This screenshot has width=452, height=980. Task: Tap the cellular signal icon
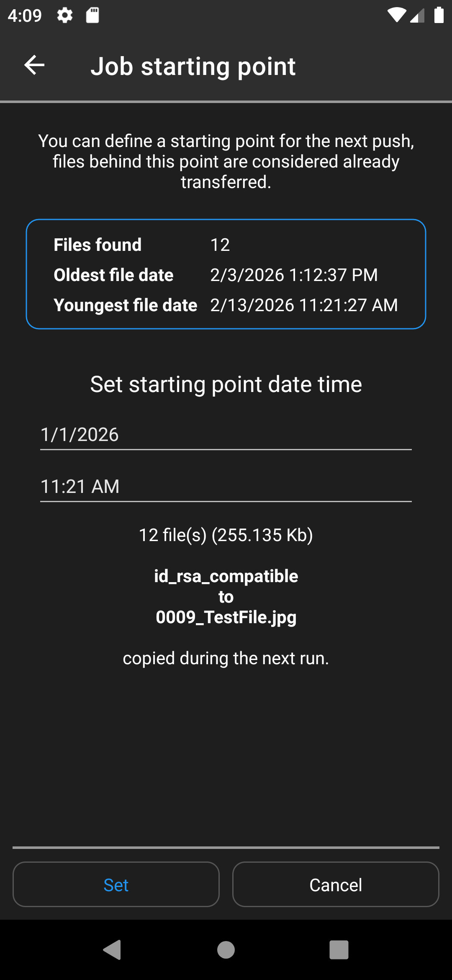tap(417, 15)
